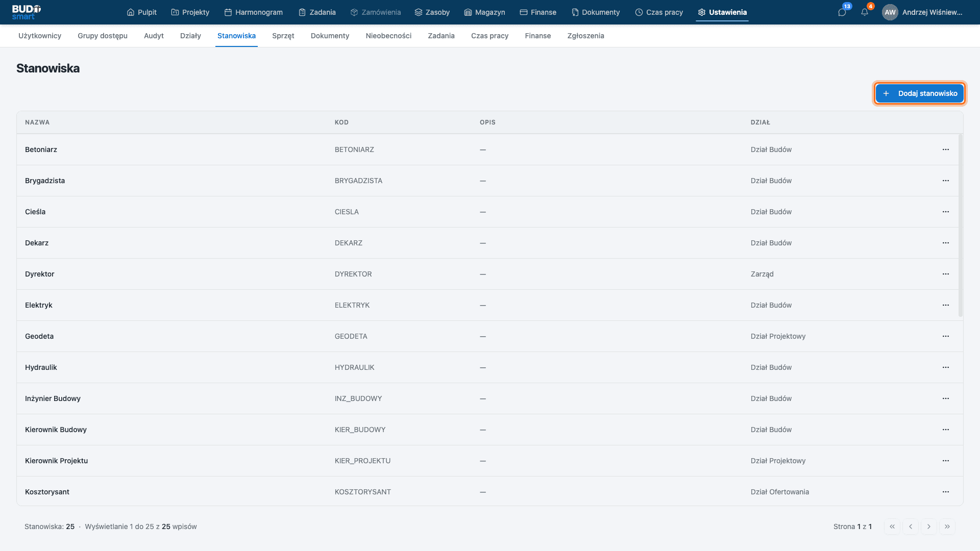
Task: Switch to the Finanse settings tab
Action: pos(538,36)
